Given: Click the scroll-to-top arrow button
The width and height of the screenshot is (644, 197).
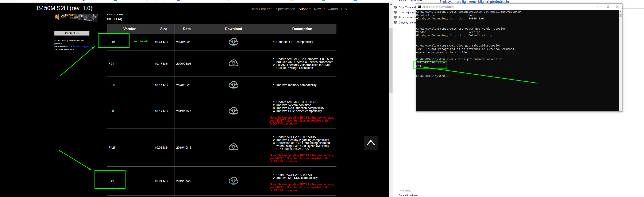Looking at the screenshot, I should (x=371, y=143).
